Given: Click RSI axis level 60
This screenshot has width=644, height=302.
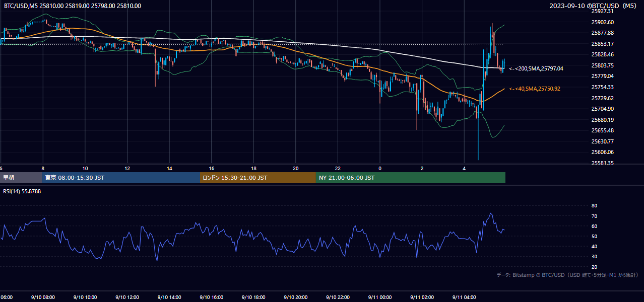Looking at the screenshot, I should click(x=595, y=226).
